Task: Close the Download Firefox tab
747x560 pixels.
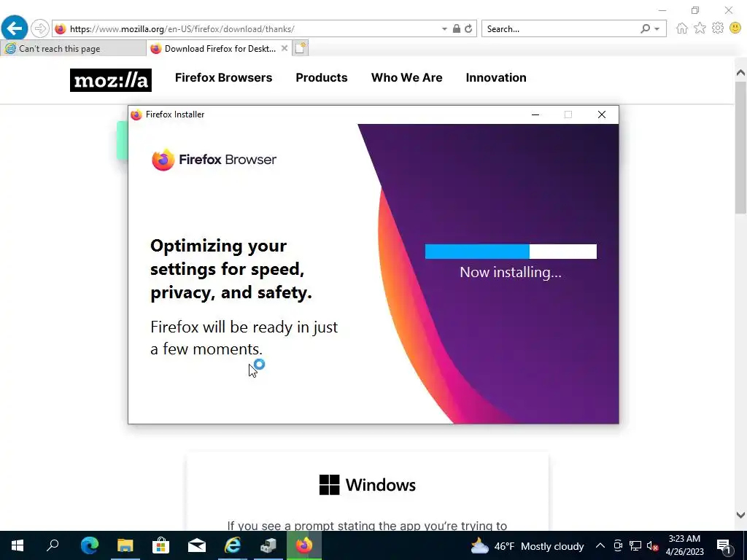Action: point(285,48)
